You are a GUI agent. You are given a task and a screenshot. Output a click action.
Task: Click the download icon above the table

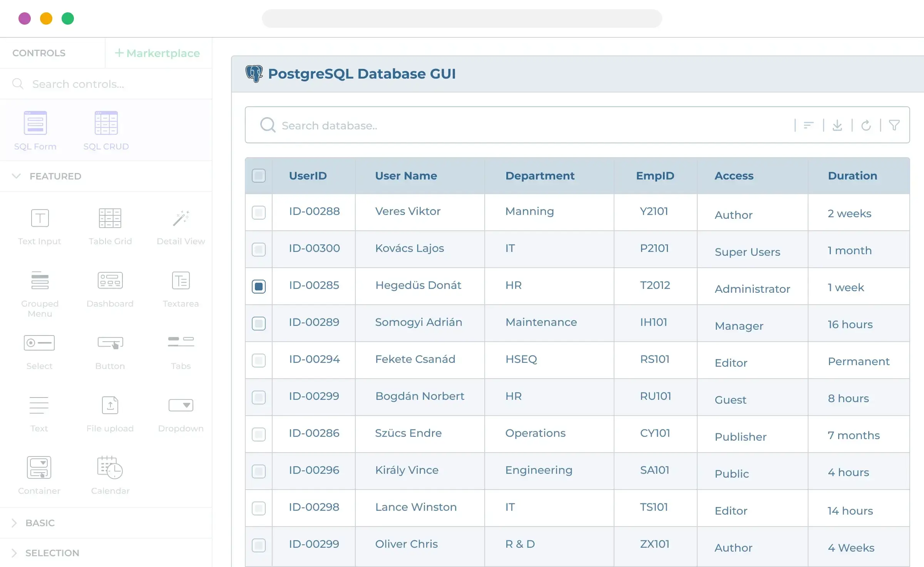(838, 125)
